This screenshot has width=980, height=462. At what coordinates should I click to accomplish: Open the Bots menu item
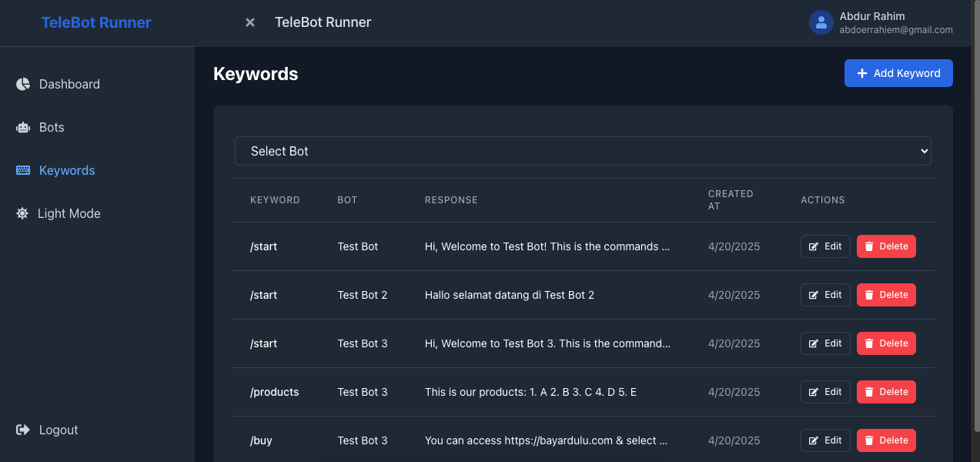(52, 127)
